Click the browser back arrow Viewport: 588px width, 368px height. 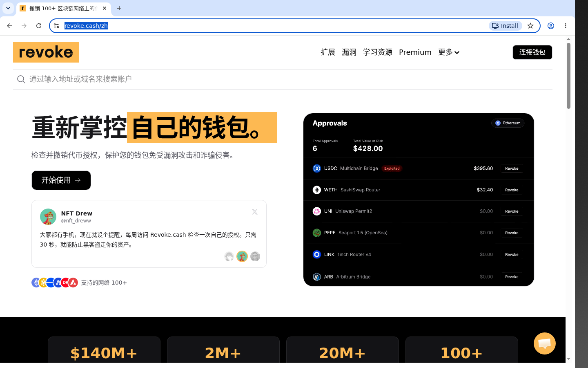[x=9, y=26]
